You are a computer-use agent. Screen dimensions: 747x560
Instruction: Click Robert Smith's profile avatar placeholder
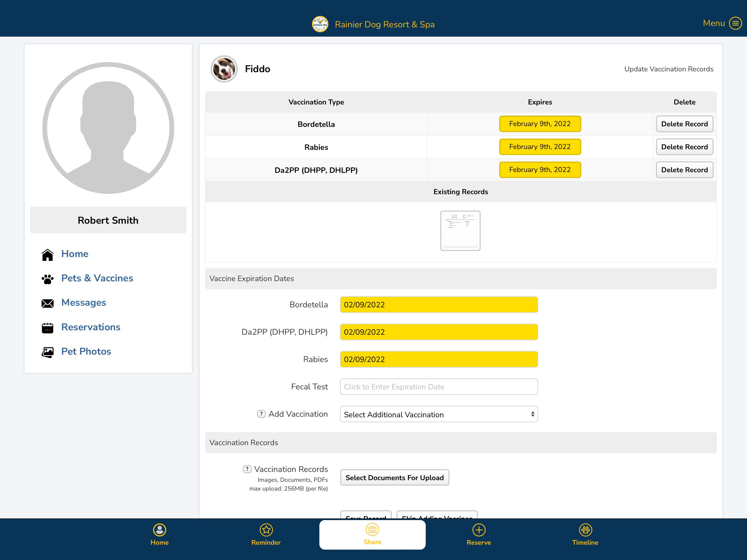point(108,128)
